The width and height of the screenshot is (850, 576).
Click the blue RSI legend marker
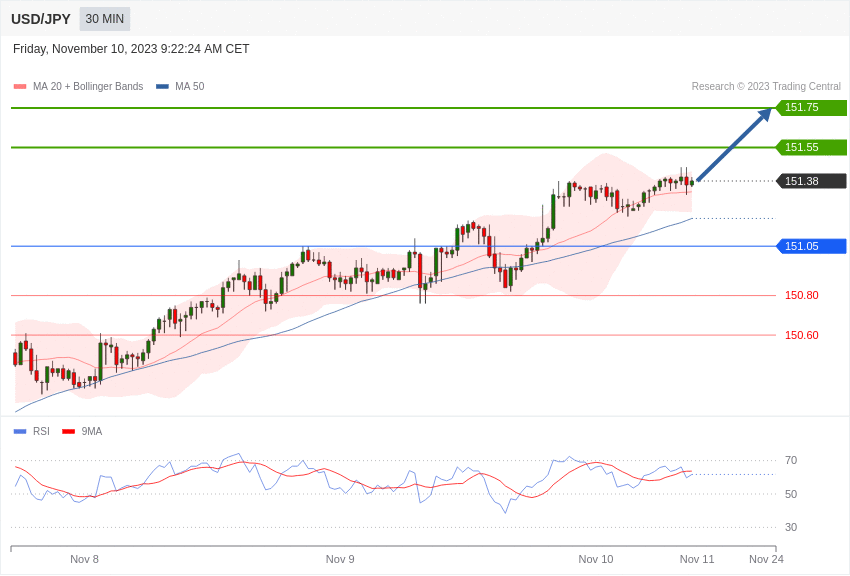coord(20,431)
